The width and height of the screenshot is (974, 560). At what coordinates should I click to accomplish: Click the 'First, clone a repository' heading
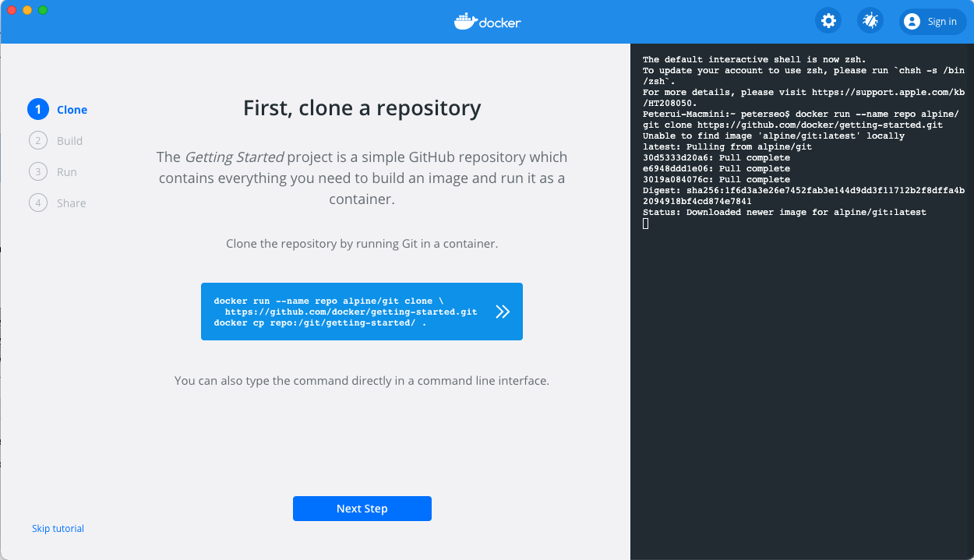(x=362, y=108)
